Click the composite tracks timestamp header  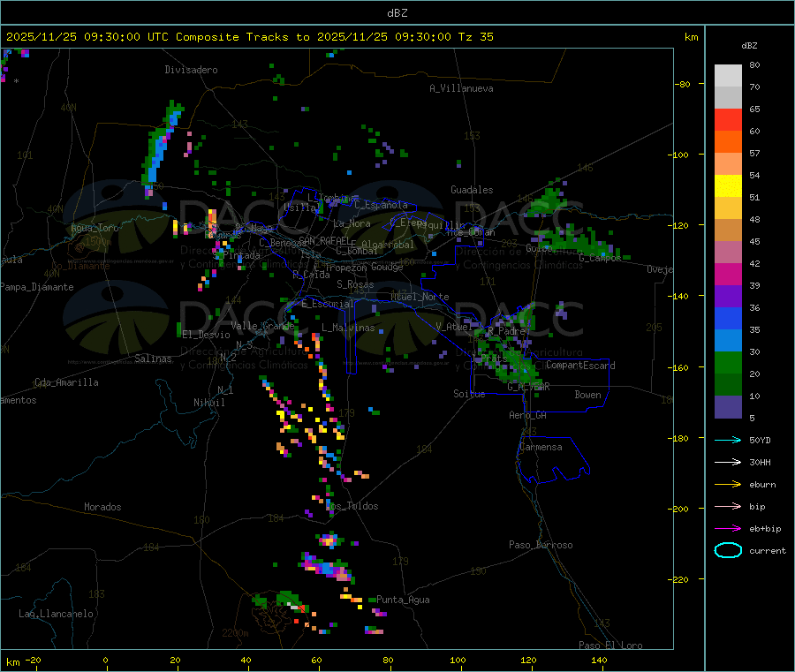pyautogui.click(x=249, y=37)
